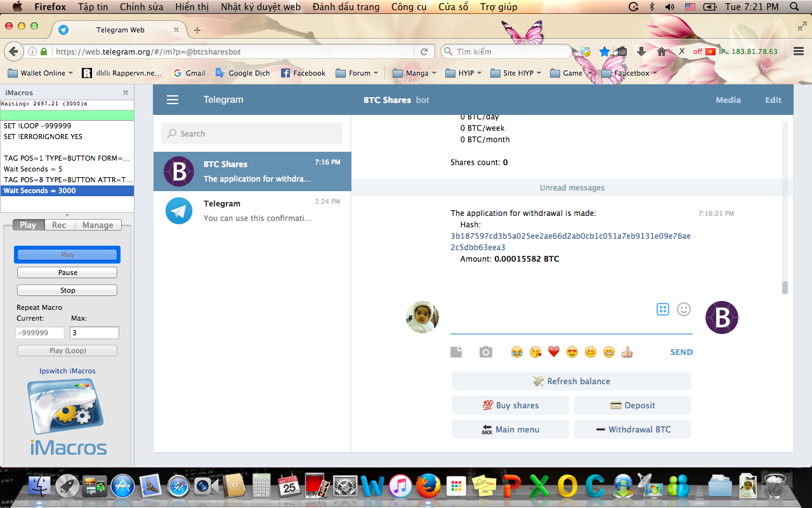Go to the Firefox home page
Image resolution: width=812 pixels, height=508 pixels.
click(662, 51)
